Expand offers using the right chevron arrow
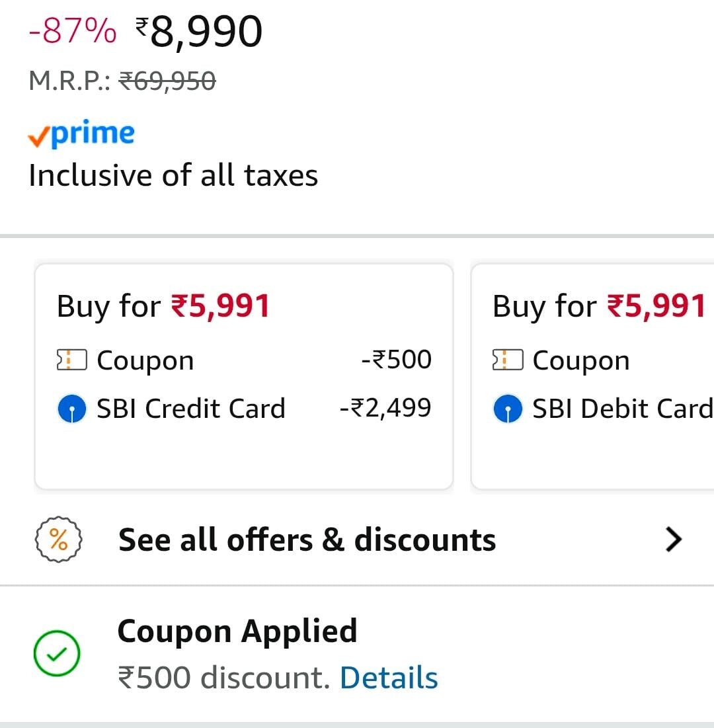The image size is (714, 728). (673, 540)
